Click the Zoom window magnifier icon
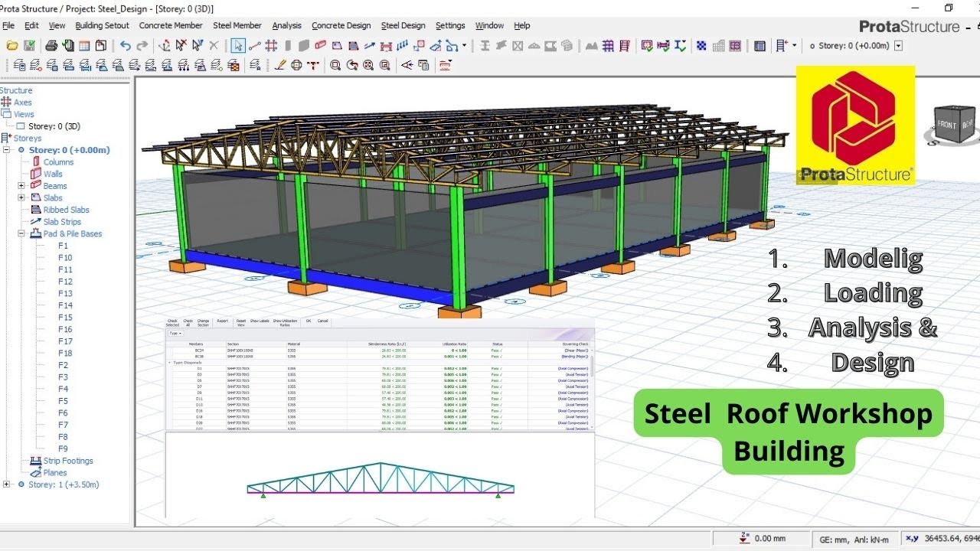Viewport: 980px width, 551px height. click(335, 65)
